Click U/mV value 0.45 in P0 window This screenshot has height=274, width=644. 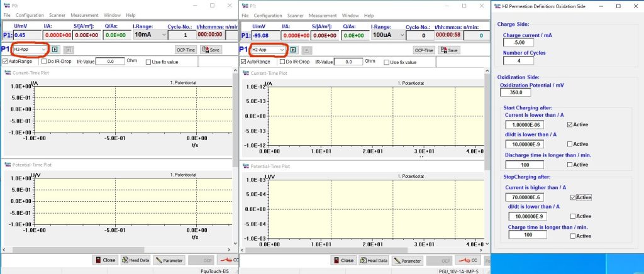27,35
